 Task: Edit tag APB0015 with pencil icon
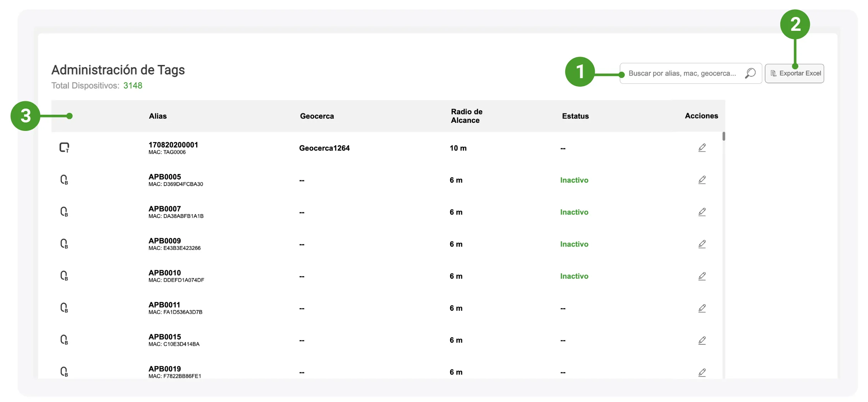pyautogui.click(x=702, y=340)
